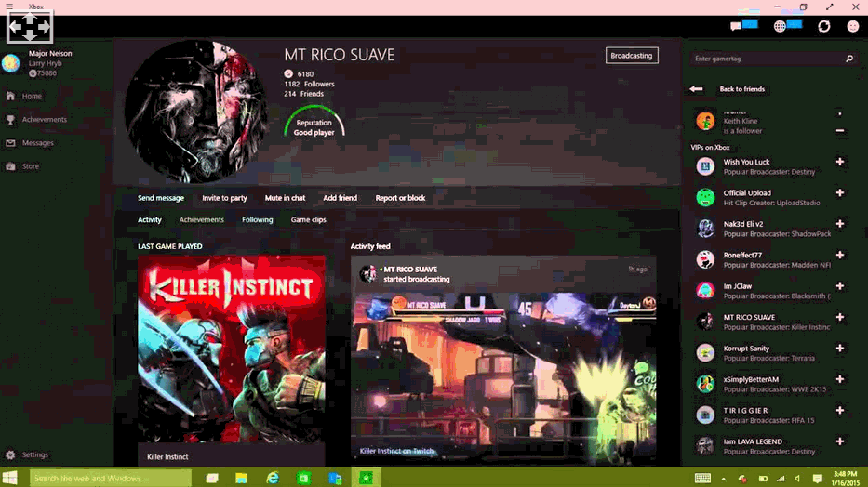Click the messages chat icon in the top bar
Screen dimensions: 868x487
coord(736,26)
